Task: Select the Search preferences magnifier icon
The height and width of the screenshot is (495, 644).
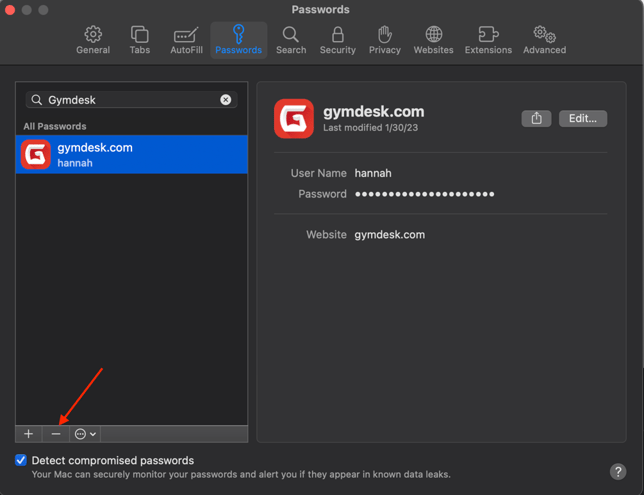Action: [x=291, y=40]
